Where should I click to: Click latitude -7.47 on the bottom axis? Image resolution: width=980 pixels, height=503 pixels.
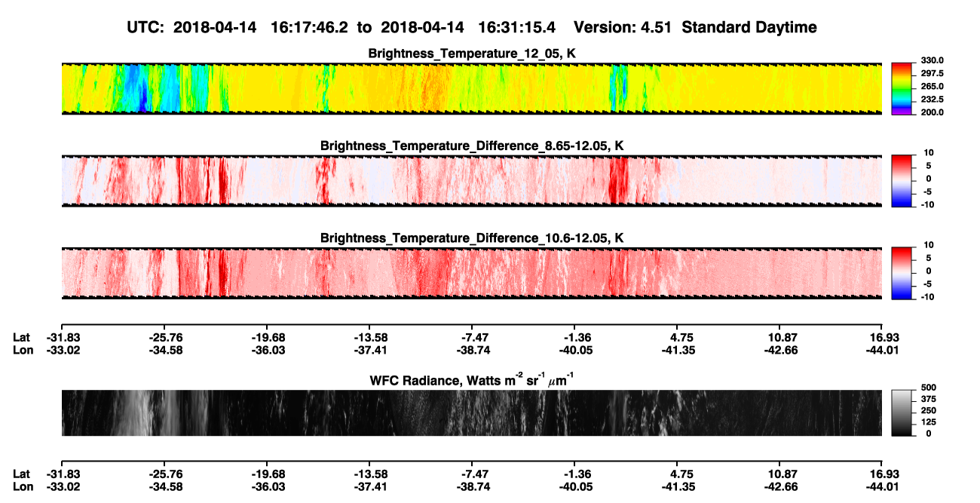(471, 476)
